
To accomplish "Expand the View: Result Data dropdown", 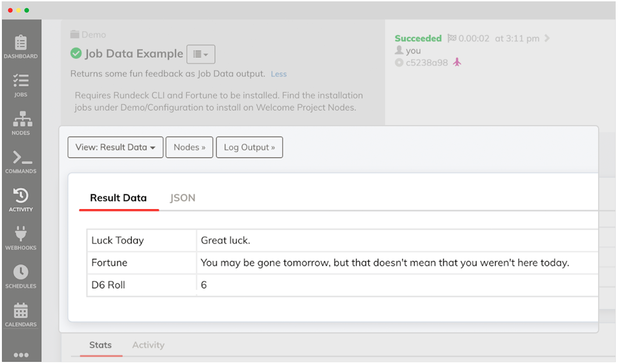I will [115, 147].
